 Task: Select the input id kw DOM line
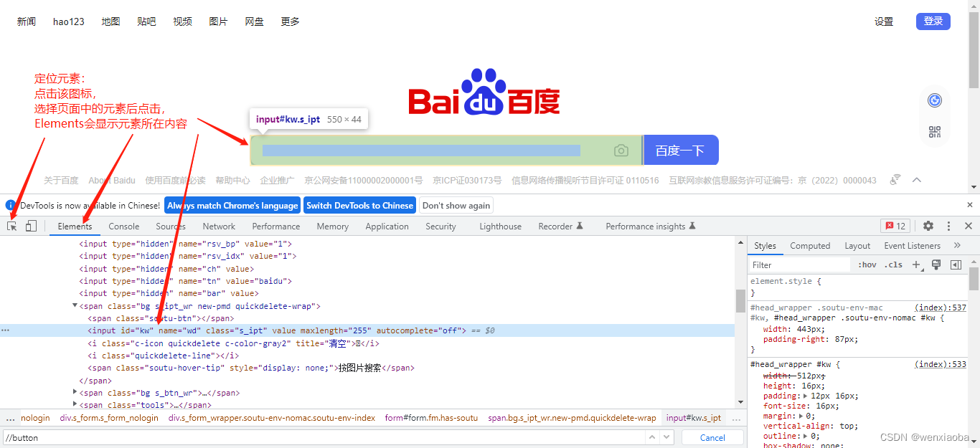(x=367, y=330)
